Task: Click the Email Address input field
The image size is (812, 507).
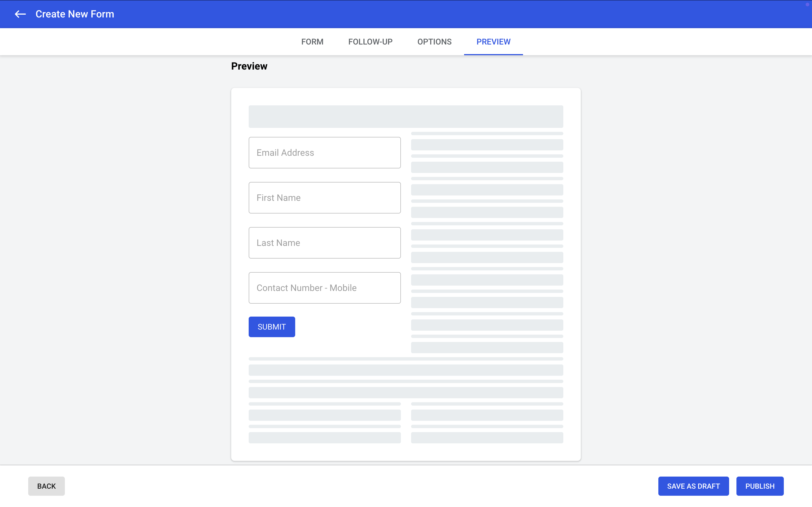Action: point(325,153)
